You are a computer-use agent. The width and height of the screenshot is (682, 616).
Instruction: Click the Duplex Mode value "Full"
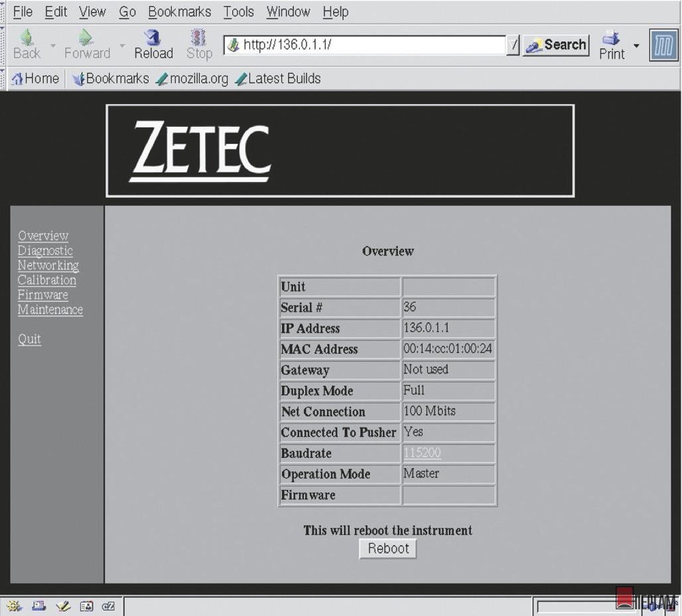(x=413, y=390)
